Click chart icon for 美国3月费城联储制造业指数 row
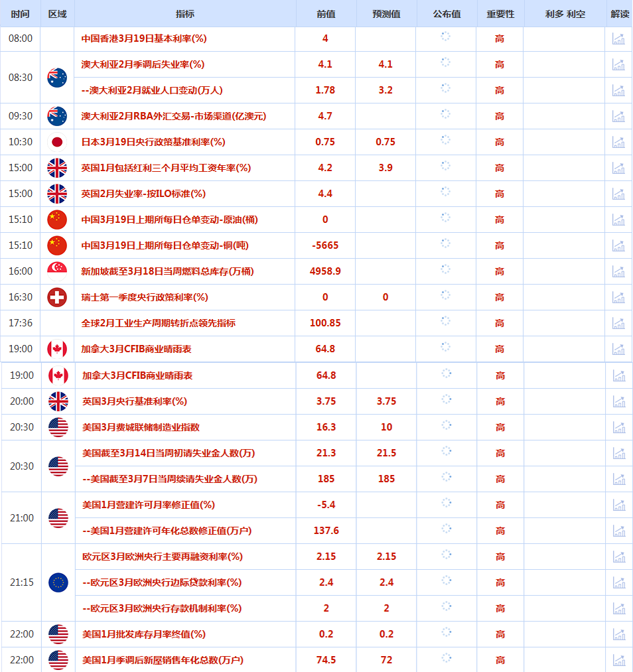633x672 pixels. coord(618,427)
